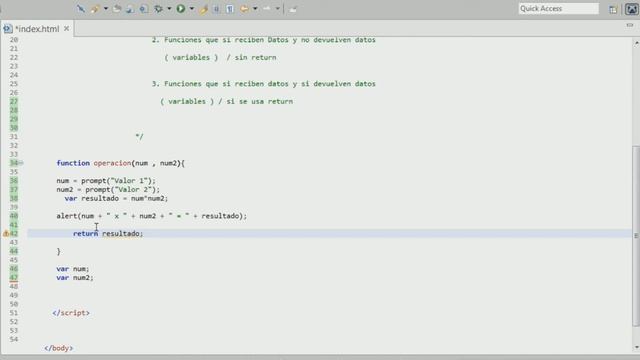
Task: Expand the Debug icon's dropdown arrow
Action: coord(169,9)
